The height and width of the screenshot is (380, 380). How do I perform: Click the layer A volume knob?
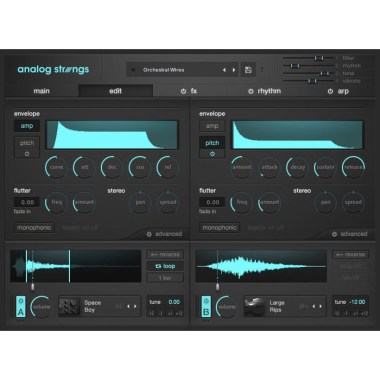click(x=41, y=307)
